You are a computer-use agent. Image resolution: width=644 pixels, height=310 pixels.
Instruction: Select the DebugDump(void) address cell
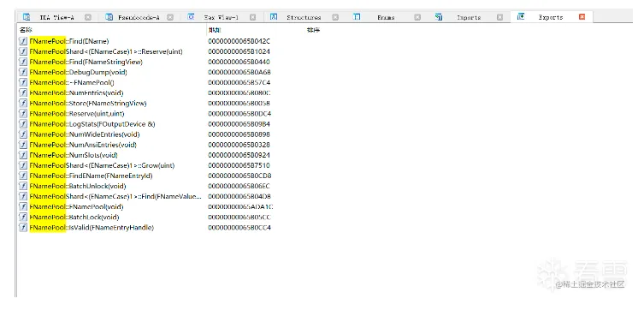coord(239,72)
